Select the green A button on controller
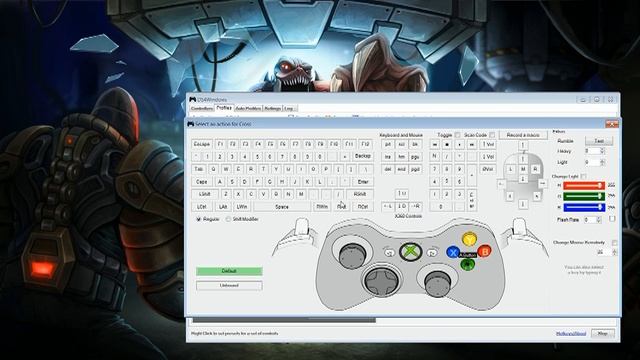 tap(467, 264)
